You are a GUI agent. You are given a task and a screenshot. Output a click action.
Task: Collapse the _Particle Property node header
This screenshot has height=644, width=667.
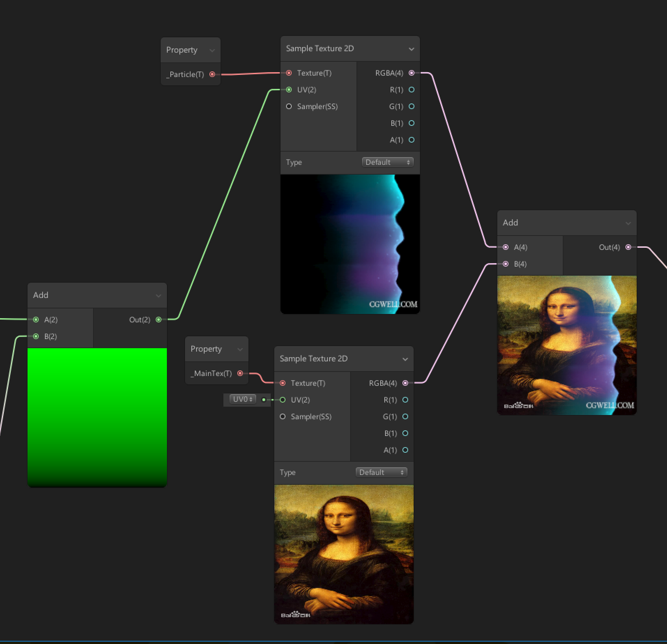point(212,50)
